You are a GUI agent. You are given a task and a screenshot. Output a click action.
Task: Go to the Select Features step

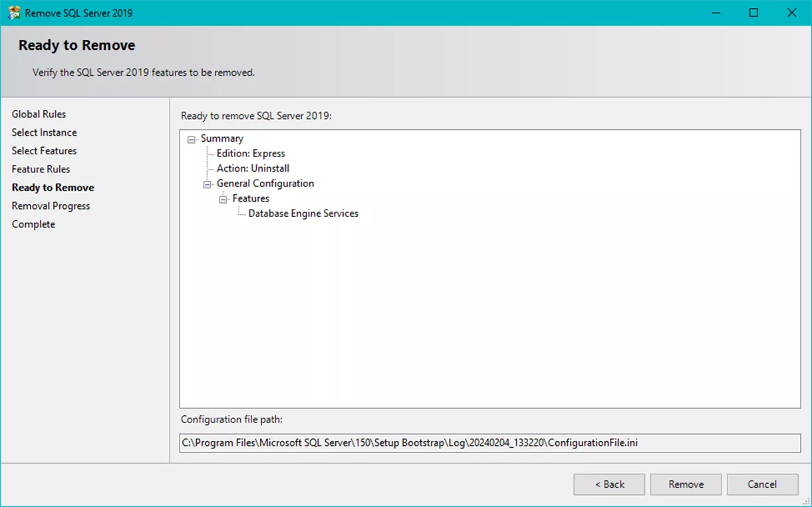point(44,151)
